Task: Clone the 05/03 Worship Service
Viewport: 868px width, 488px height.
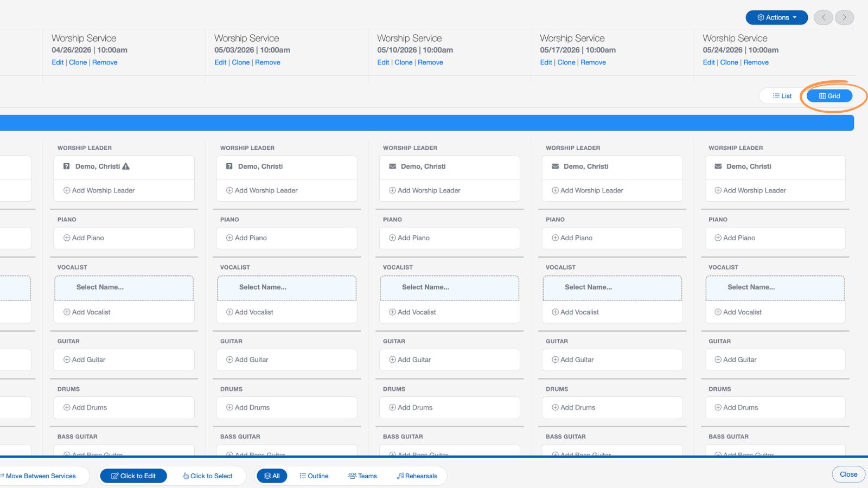Action: click(x=240, y=62)
